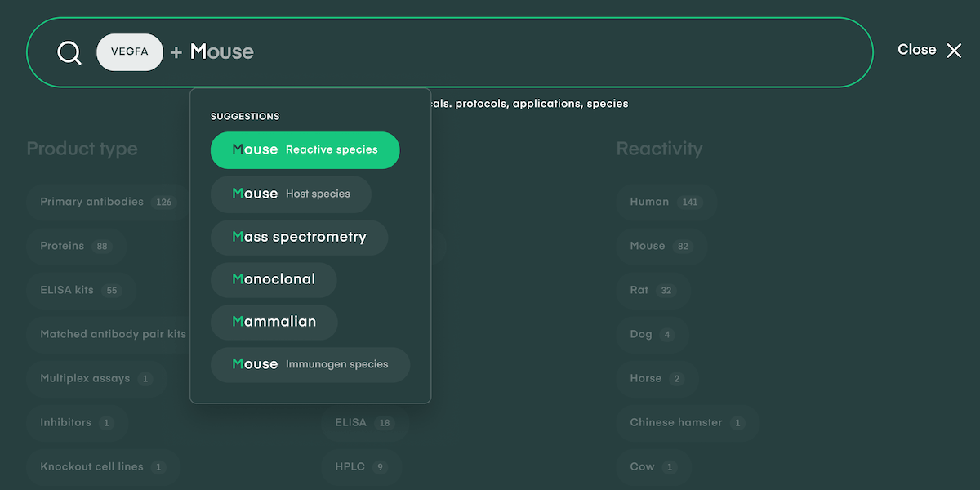Remove the VEGFA search tag
The height and width of the screenshot is (490, 980).
[130, 52]
